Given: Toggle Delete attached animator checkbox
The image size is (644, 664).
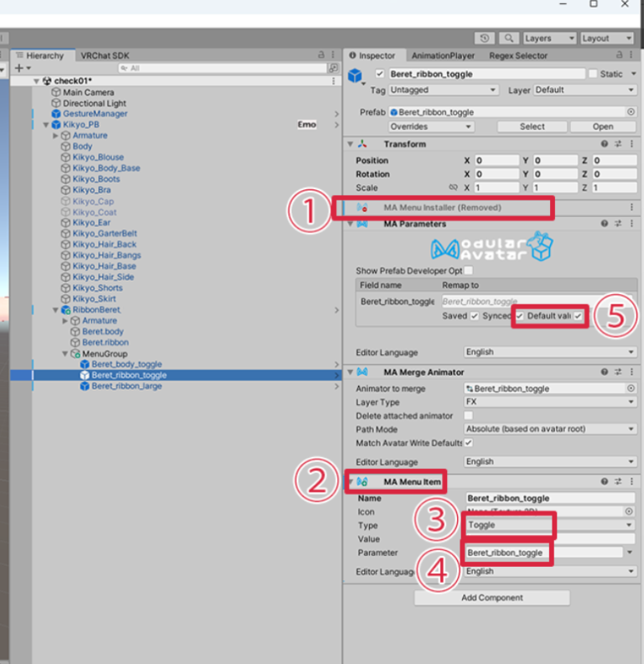Looking at the screenshot, I should click(x=468, y=416).
